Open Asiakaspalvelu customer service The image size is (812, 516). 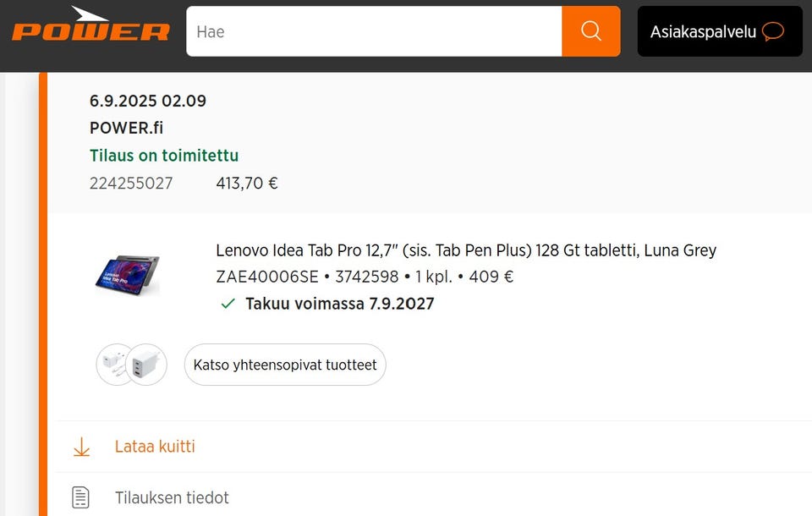pos(703,31)
